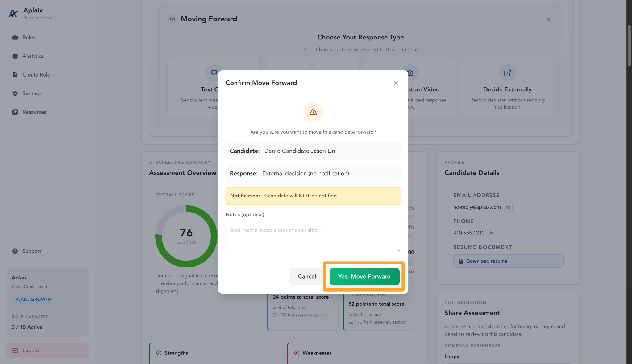Click the 24 points to total score text
The height and width of the screenshot is (364, 632).
pyautogui.click(x=301, y=297)
